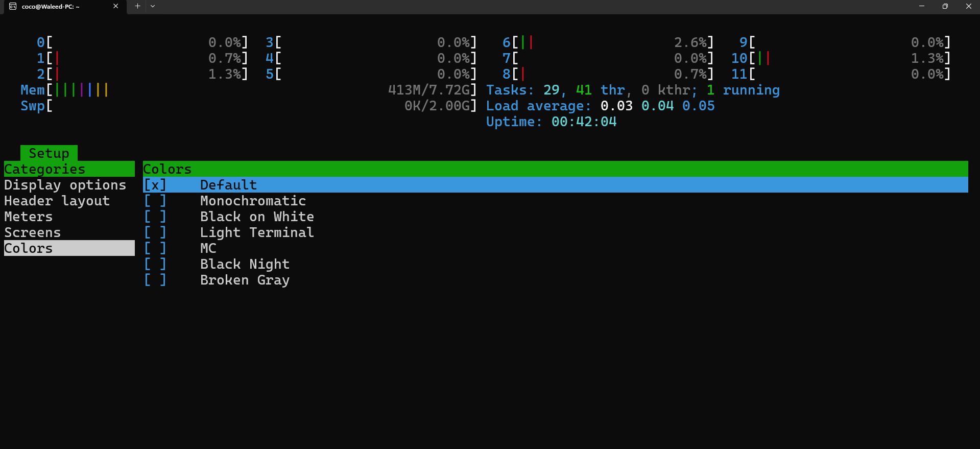The width and height of the screenshot is (980, 449).
Task: Tick the Light Terminal checkbox
Action: 155,232
